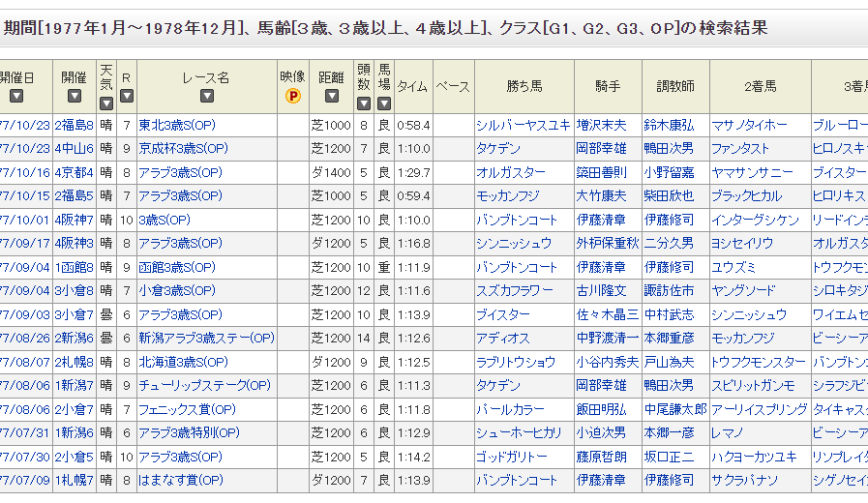Click the orange P premium video icon
Viewport: 868px width, 503px height.
coord(292,97)
